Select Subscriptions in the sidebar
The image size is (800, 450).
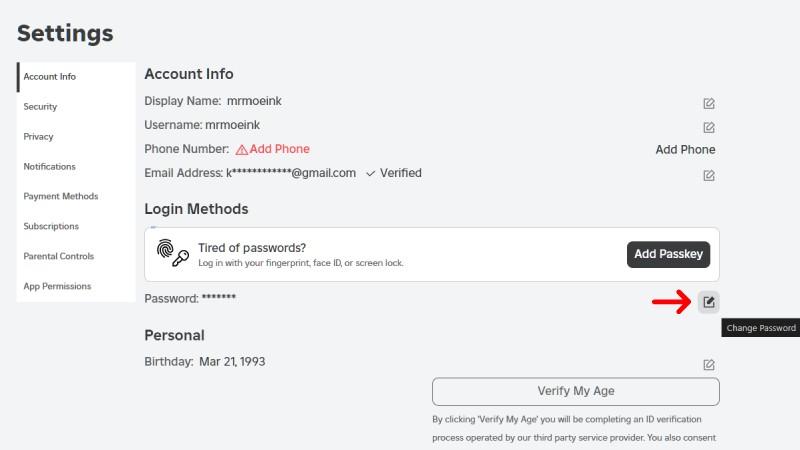(51, 227)
